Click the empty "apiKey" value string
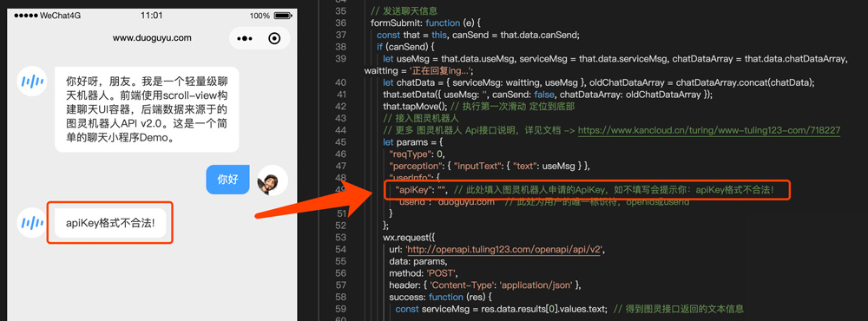The image size is (868, 321). (x=442, y=190)
